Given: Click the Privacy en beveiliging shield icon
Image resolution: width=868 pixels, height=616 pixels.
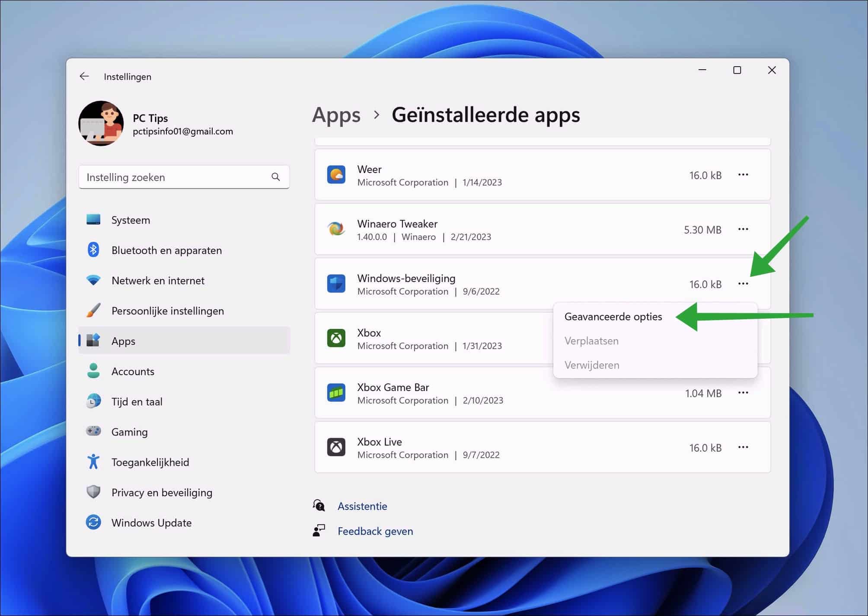Looking at the screenshot, I should pyautogui.click(x=93, y=492).
